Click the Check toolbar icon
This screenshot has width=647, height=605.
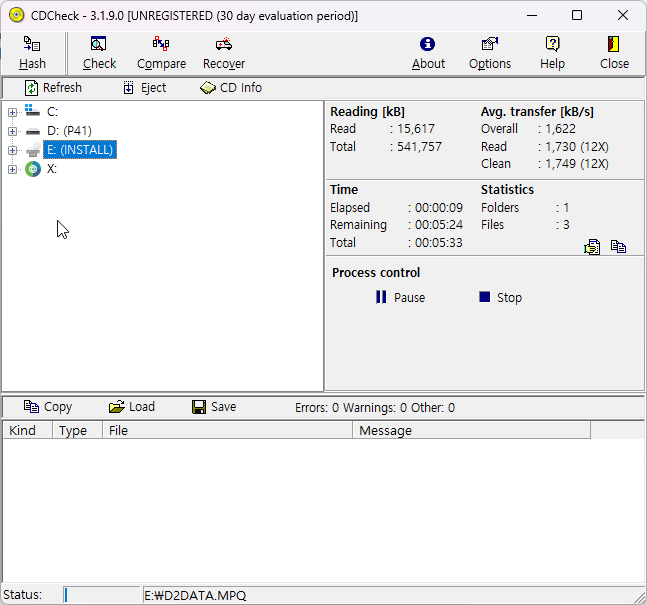pos(99,53)
